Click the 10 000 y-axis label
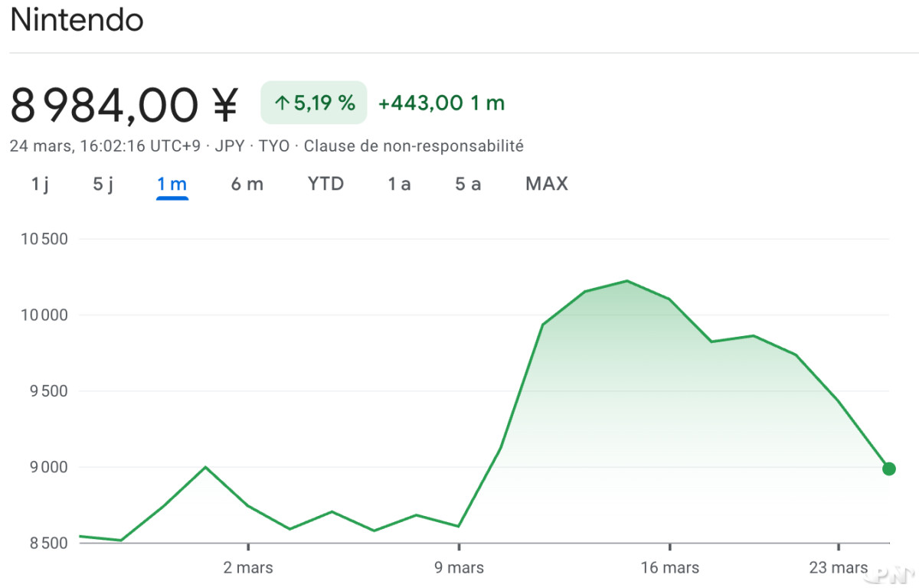 click(x=44, y=315)
